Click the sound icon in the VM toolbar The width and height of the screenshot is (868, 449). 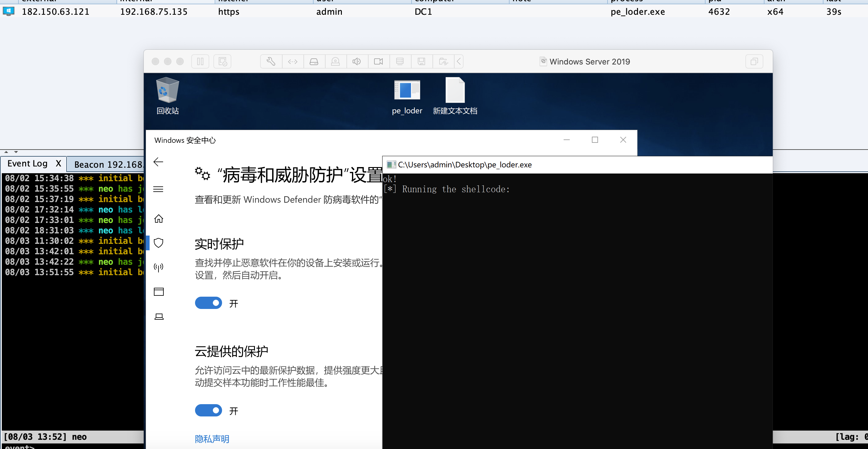[x=357, y=61]
